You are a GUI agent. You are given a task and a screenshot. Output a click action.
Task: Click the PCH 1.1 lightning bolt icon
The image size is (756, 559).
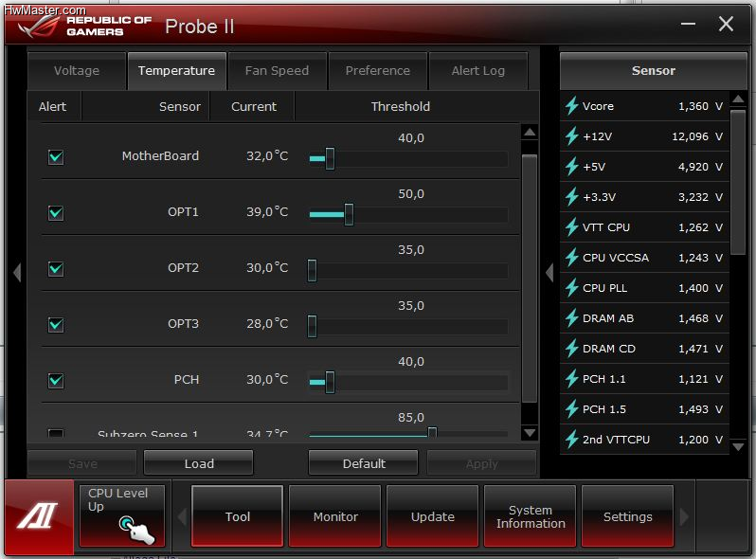click(x=572, y=379)
